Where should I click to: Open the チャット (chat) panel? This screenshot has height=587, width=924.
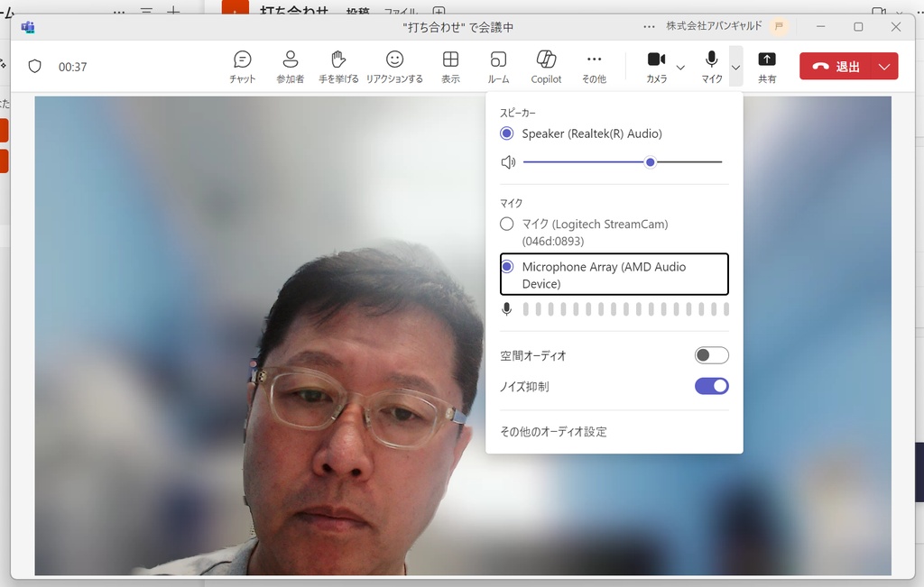coord(242,67)
